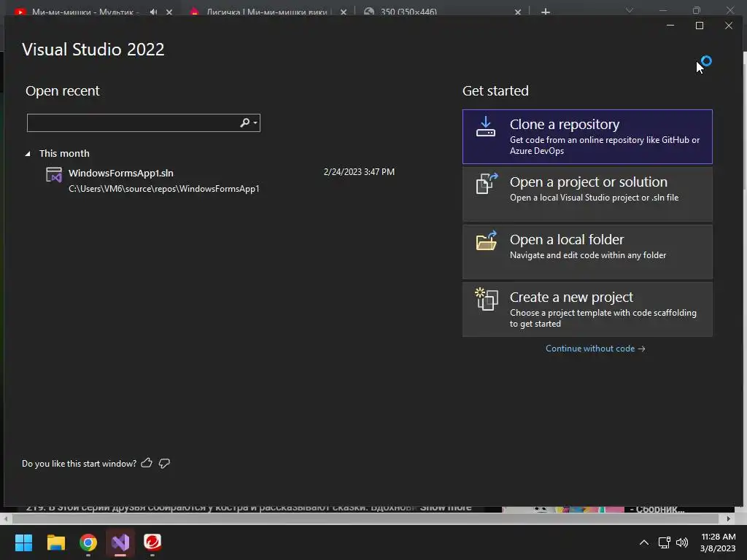Click the C:\Users\VM6\source\repos\WindowsFormsApp1 path

[164, 189]
